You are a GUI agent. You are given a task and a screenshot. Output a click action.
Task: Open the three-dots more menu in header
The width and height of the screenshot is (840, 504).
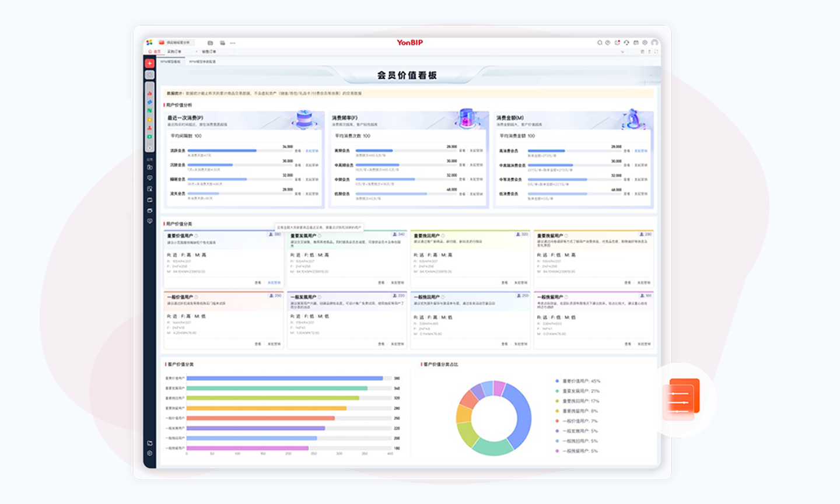(233, 43)
